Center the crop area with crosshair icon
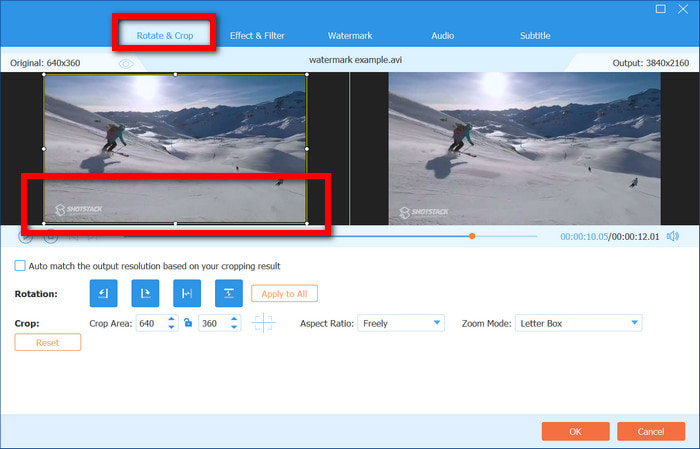This screenshot has height=449, width=700. [x=263, y=323]
